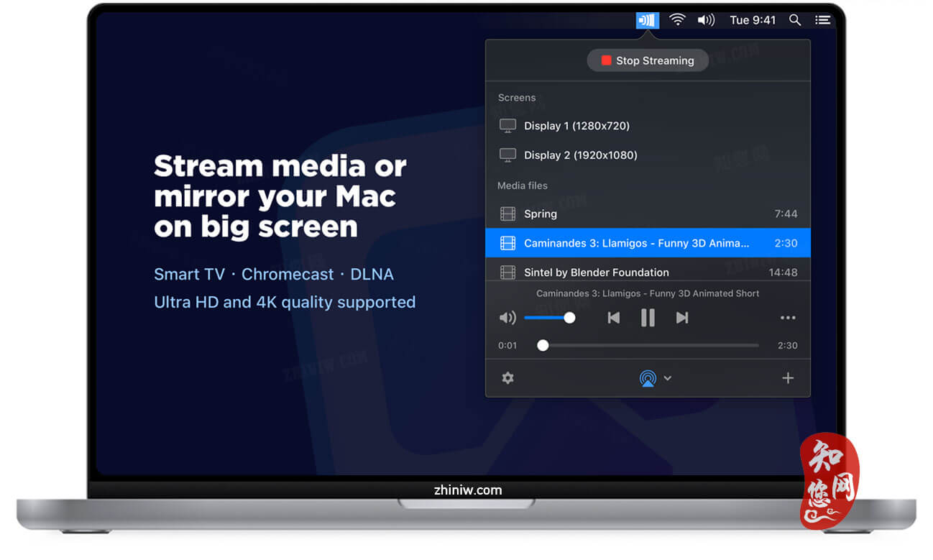Viewport: 933px width, 560px height.
Task: Select Caminandes 3: Llamigos media row
Action: pyautogui.click(x=648, y=243)
